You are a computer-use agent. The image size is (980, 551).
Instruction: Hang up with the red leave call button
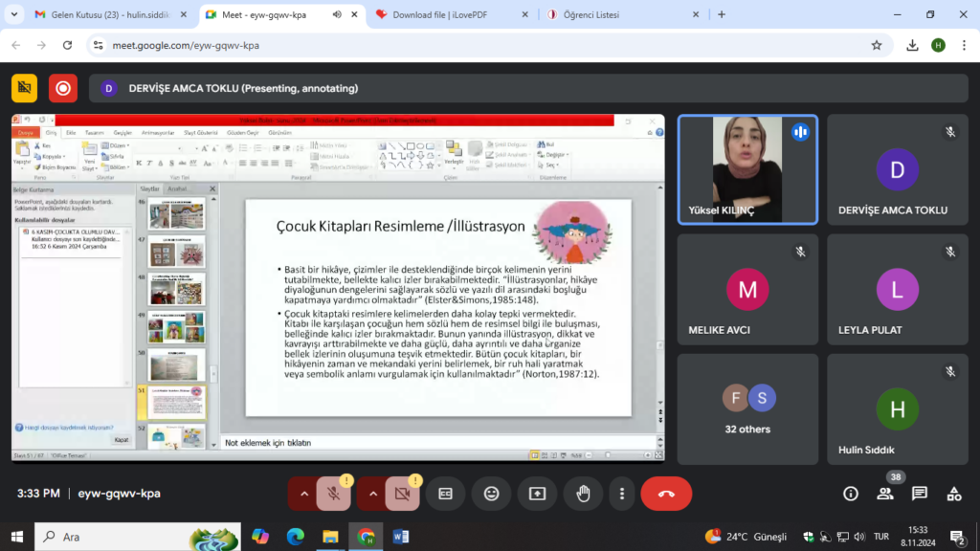(x=666, y=494)
